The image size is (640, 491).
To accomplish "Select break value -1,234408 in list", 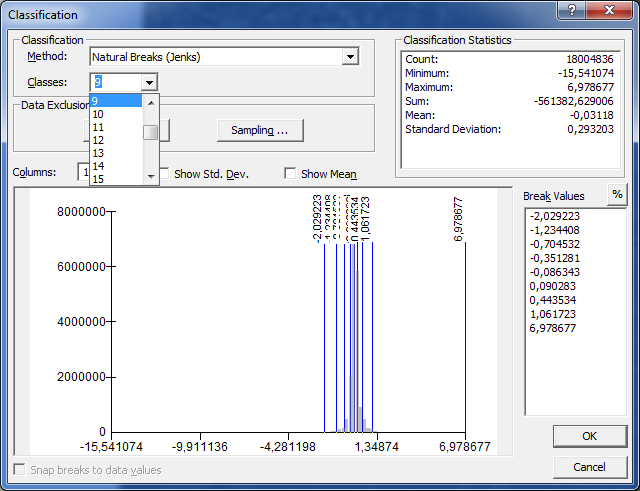I will tap(555, 230).
